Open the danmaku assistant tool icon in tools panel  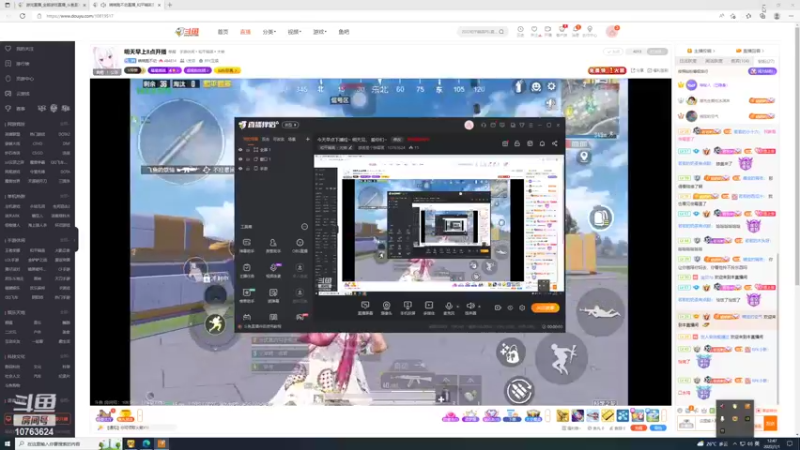(x=246, y=243)
